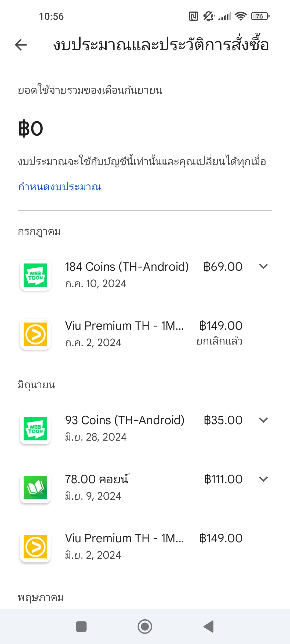This screenshot has width=290, height=644.
Task: Expand the 78.00 คอยน์ purchase chevron
Action: click(x=263, y=479)
